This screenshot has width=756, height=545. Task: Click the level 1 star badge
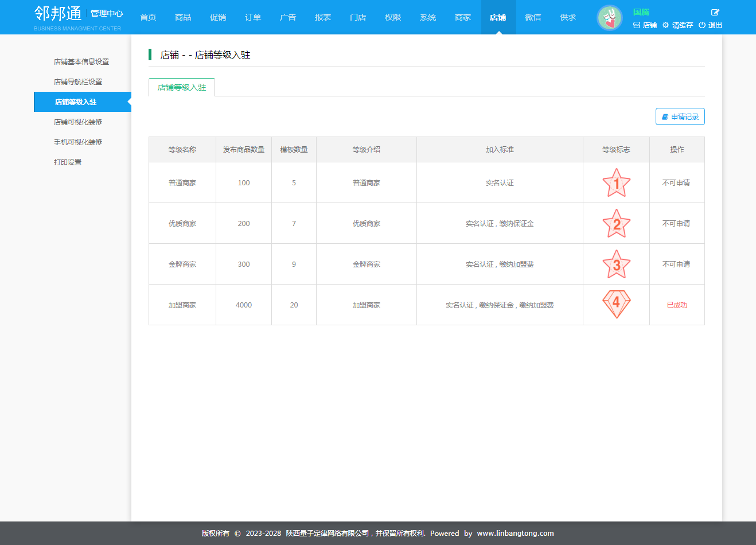click(x=616, y=183)
